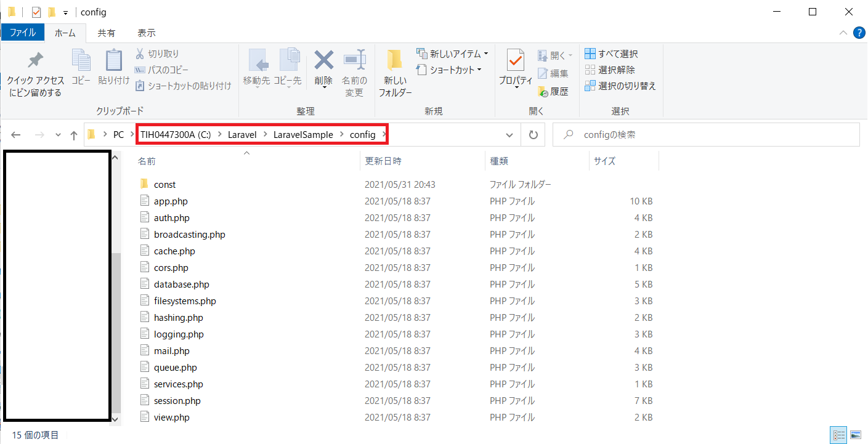This screenshot has height=444, width=868.
Task: Click the Properties (プロパティ) icon
Action: (x=516, y=60)
